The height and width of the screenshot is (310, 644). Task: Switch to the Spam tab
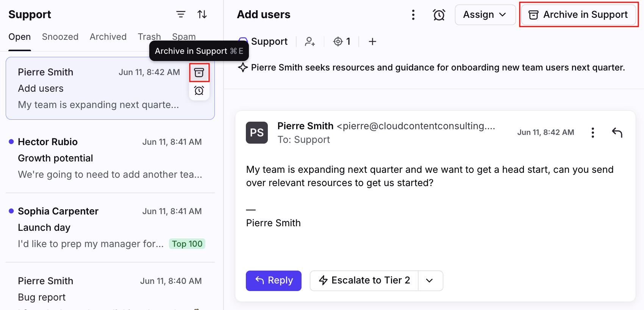tap(184, 37)
